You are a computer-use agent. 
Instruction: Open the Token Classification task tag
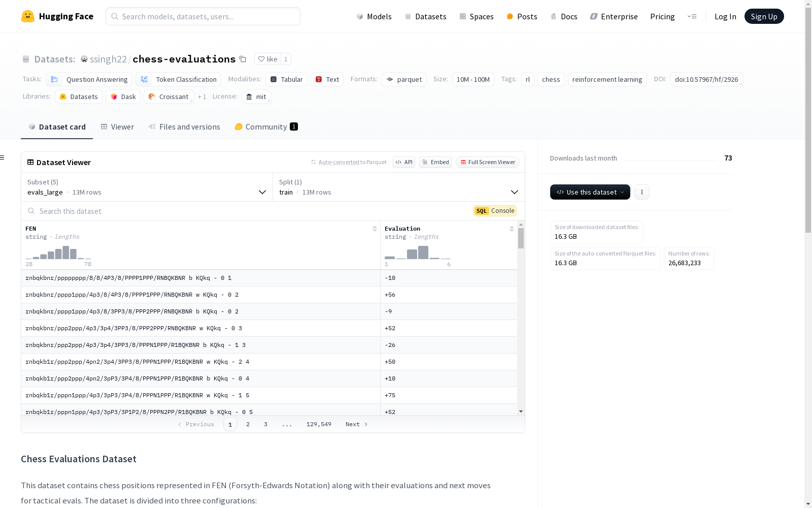(x=179, y=79)
